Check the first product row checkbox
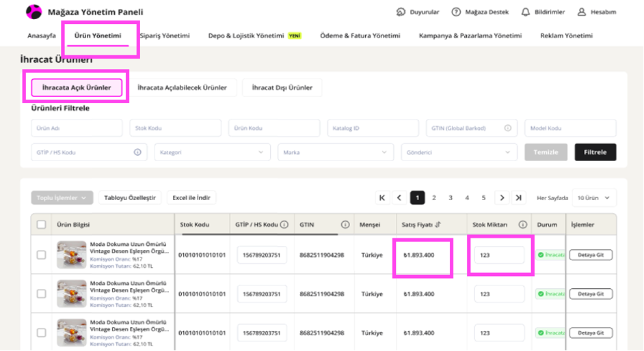This screenshot has width=644, height=351. [x=42, y=255]
